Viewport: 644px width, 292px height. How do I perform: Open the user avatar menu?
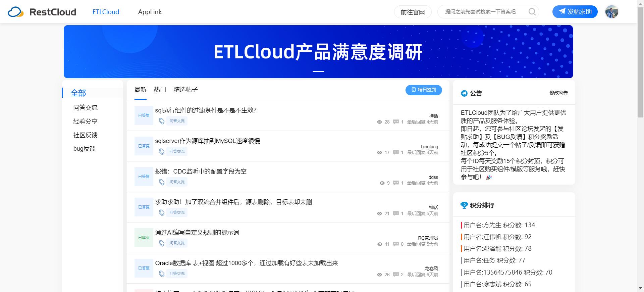point(612,12)
